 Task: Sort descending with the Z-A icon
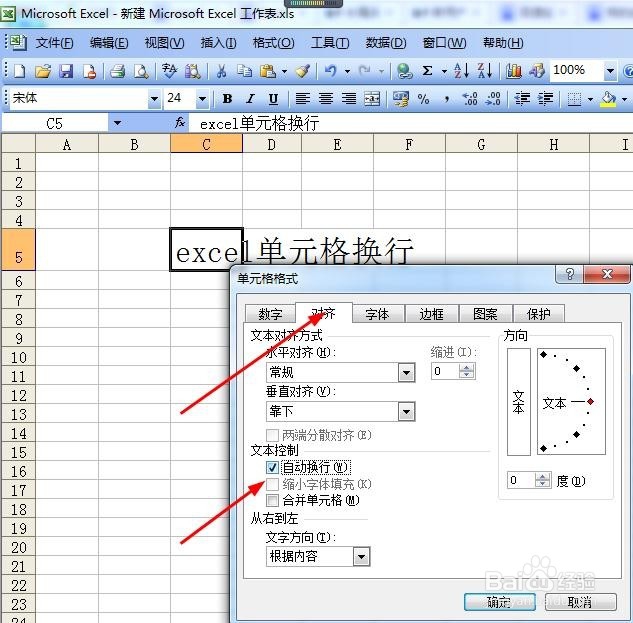point(485,71)
